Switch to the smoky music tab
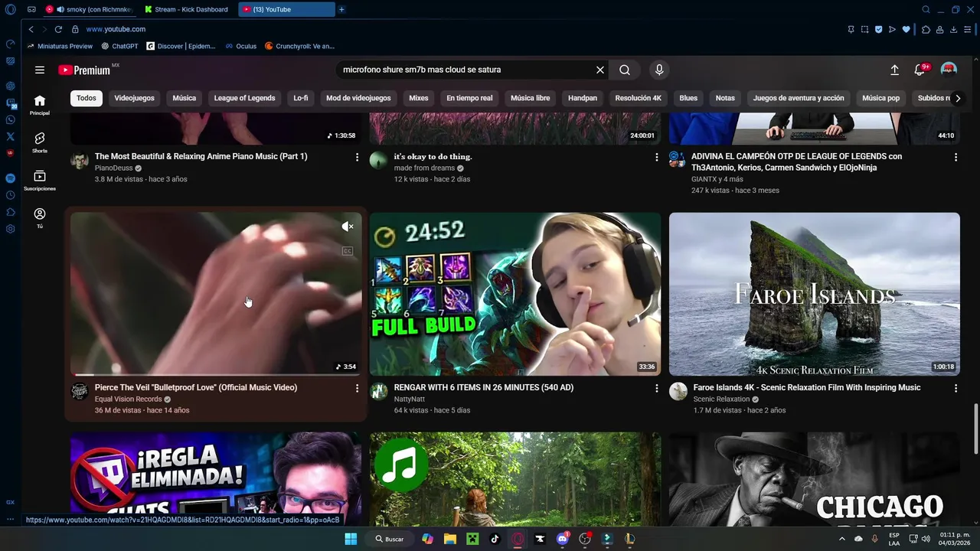 point(90,9)
